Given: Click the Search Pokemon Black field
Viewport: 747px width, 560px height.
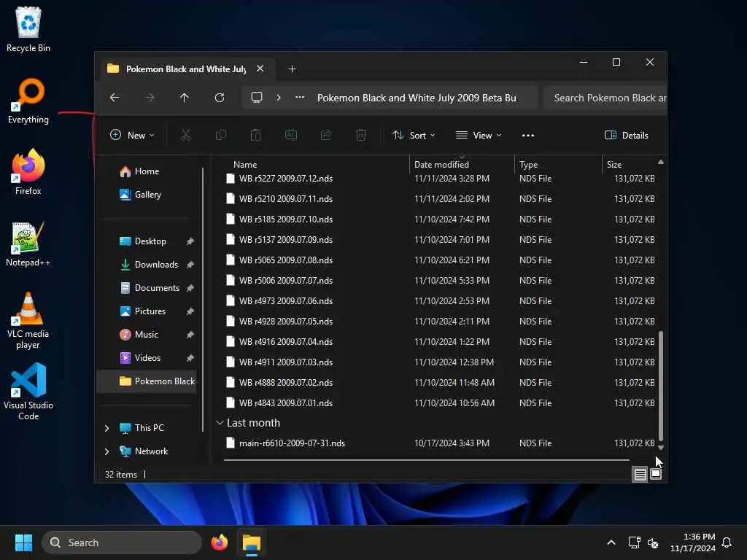Looking at the screenshot, I should pyautogui.click(x=605, y=98).
